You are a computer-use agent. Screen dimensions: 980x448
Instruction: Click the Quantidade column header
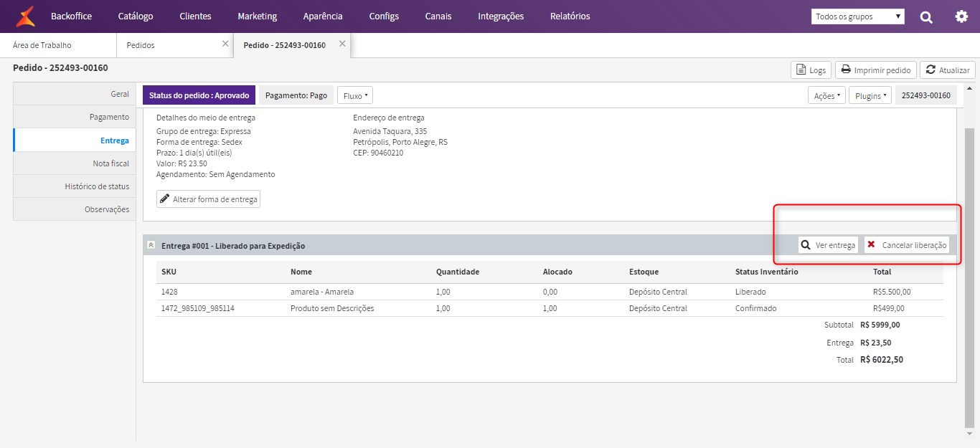[x=458, y=272]
